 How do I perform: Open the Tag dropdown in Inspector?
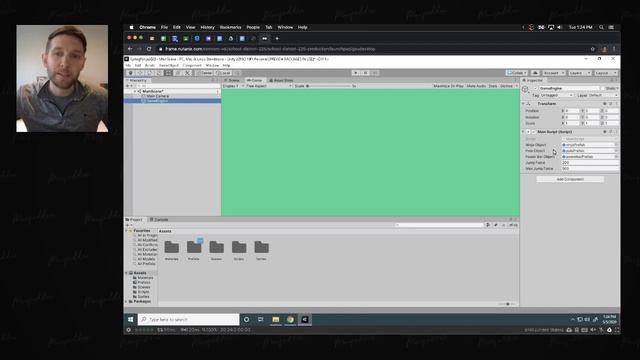coord(557,96)
